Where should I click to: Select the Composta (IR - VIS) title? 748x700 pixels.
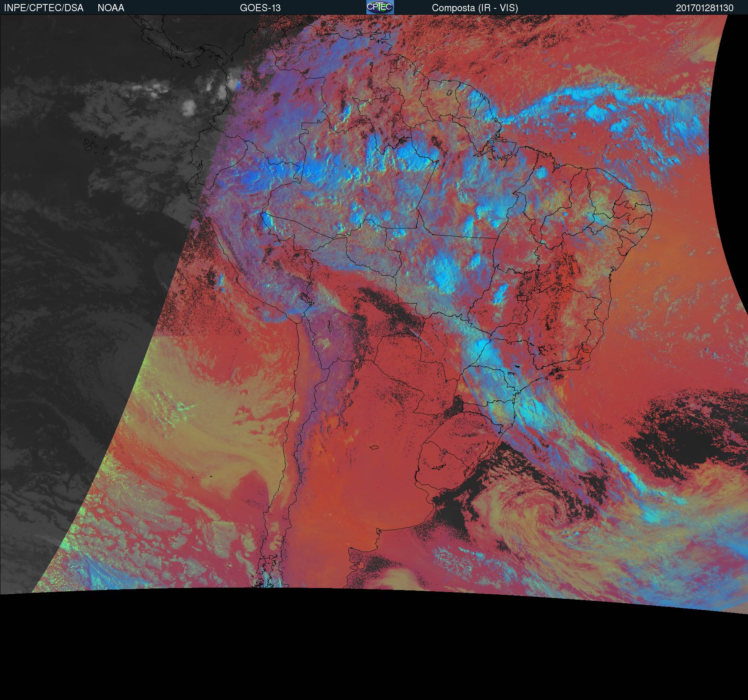point(475,8)
